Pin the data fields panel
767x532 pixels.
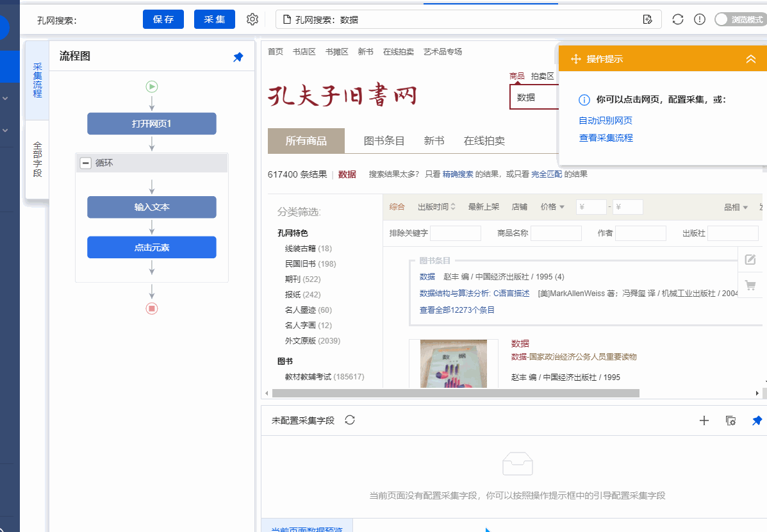click(x=757, y=420)
